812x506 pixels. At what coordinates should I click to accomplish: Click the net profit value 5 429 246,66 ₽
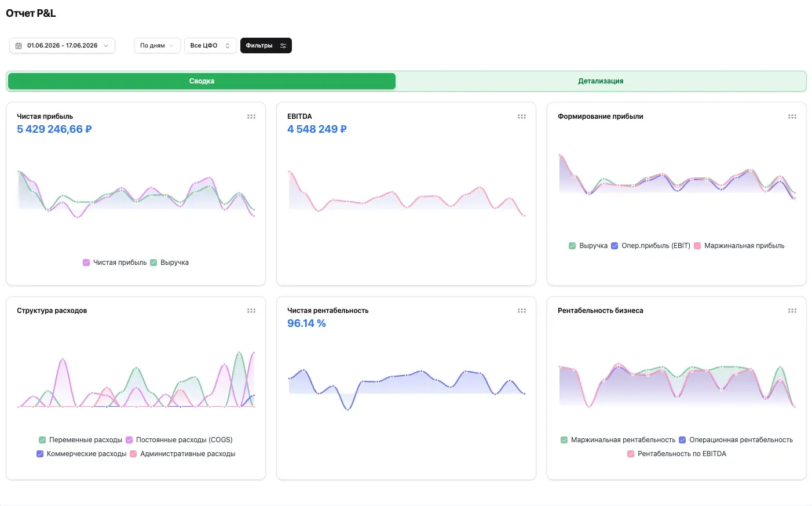click(54, 129)
